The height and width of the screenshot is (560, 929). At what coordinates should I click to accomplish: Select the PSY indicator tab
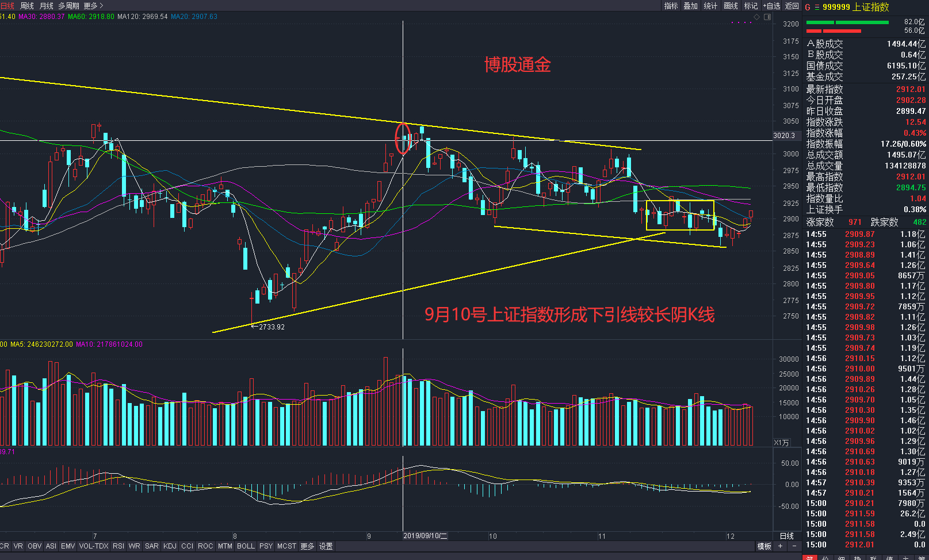(266, 546)
